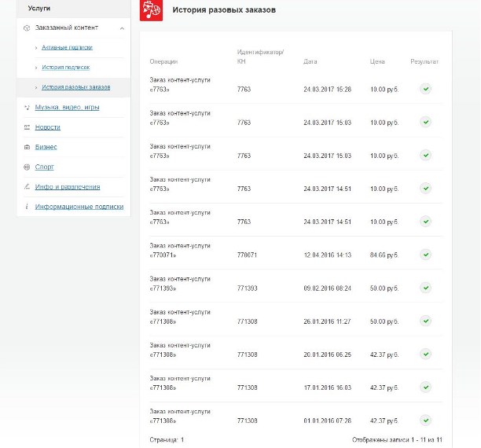Click result checkmark for order 771393
Screen dimensions: 481x448
[x=425, y=288]
